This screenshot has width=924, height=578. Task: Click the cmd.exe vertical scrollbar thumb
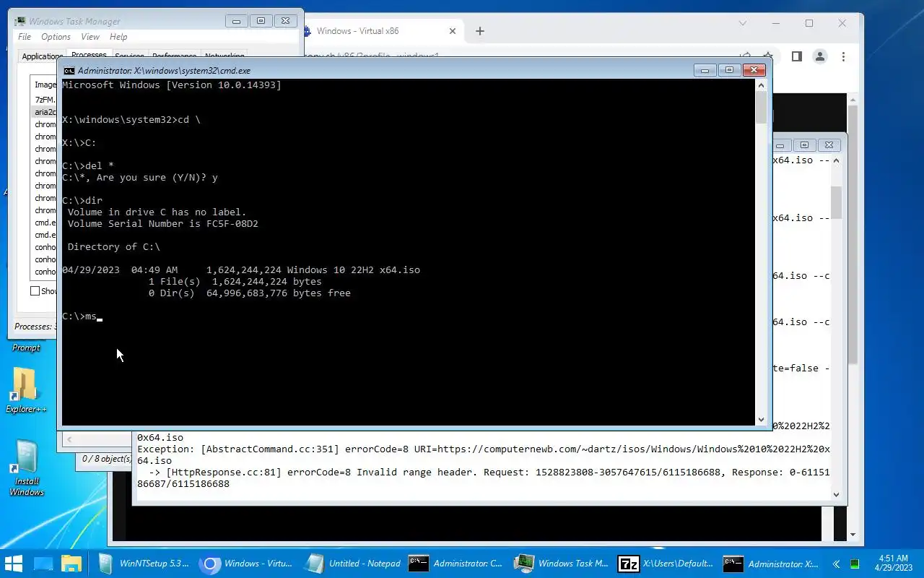(x=761, y=108)
